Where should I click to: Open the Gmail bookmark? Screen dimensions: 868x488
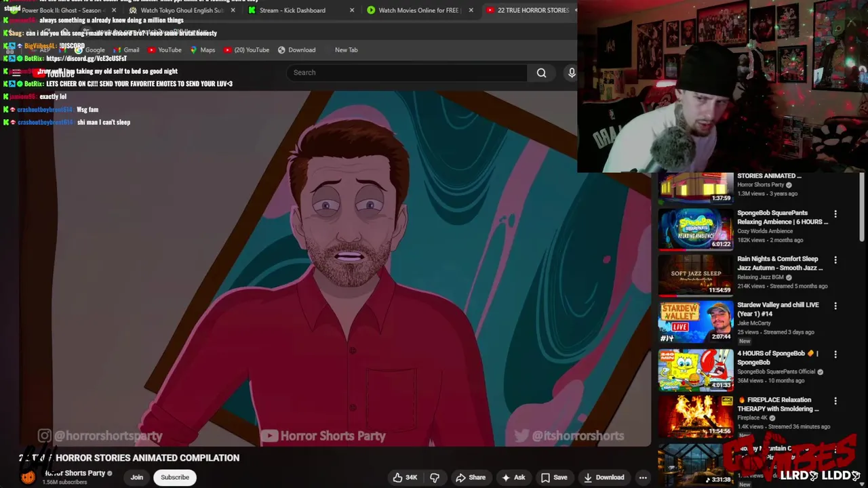pyautogui.click(x=126, y=49)
